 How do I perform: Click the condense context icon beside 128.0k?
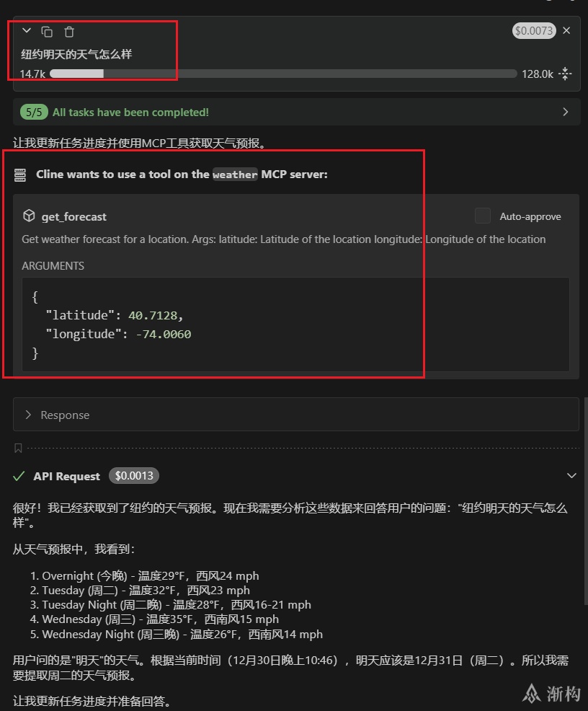(566, 74)
